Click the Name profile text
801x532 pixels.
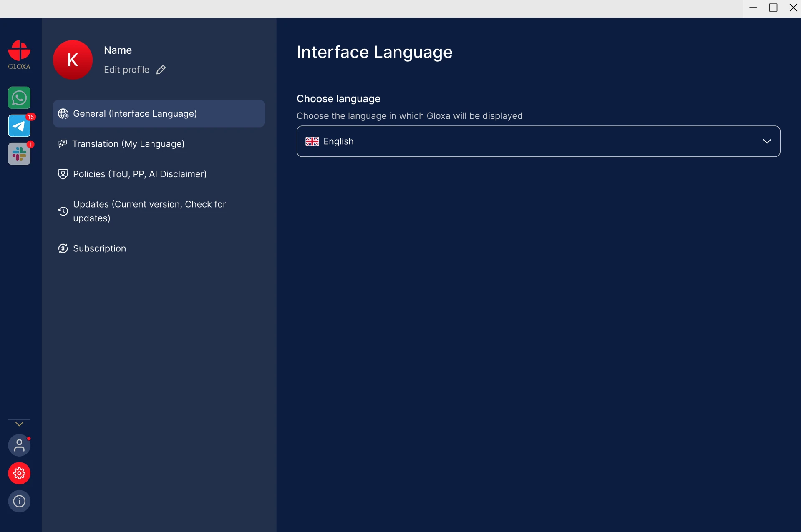coord(118,50)
